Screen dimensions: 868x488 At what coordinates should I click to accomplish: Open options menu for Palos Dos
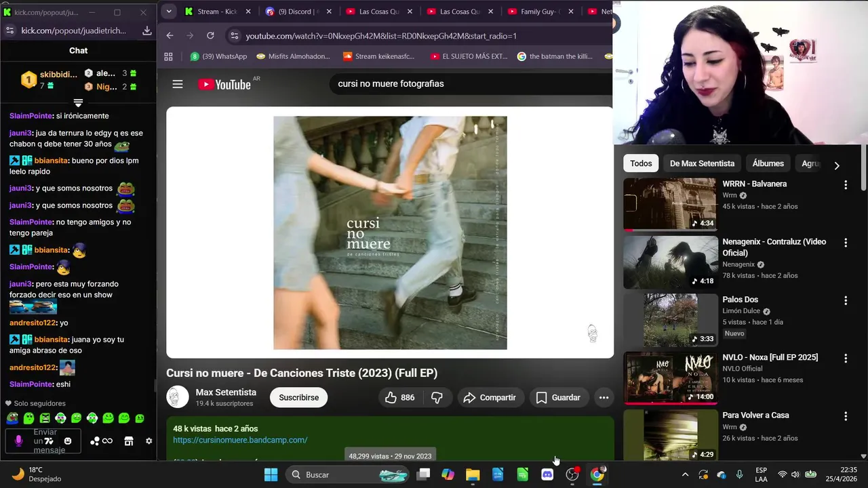coord(846,300)
